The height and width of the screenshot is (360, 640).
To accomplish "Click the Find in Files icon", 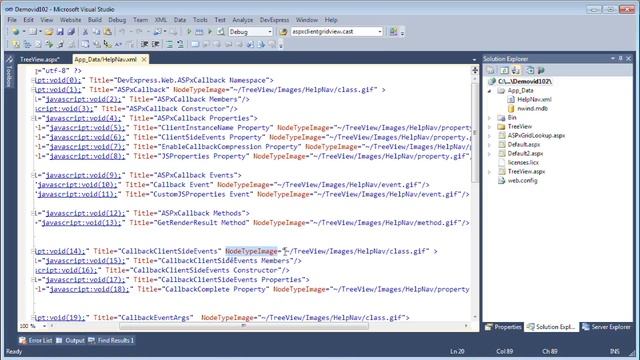I will pos(283,31).
